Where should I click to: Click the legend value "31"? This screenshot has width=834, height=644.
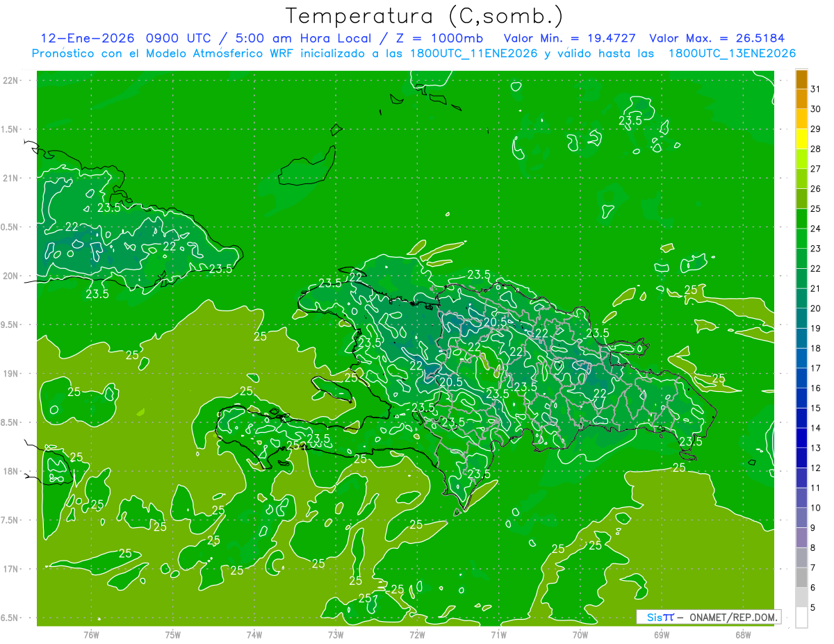[x=815, y=89]
